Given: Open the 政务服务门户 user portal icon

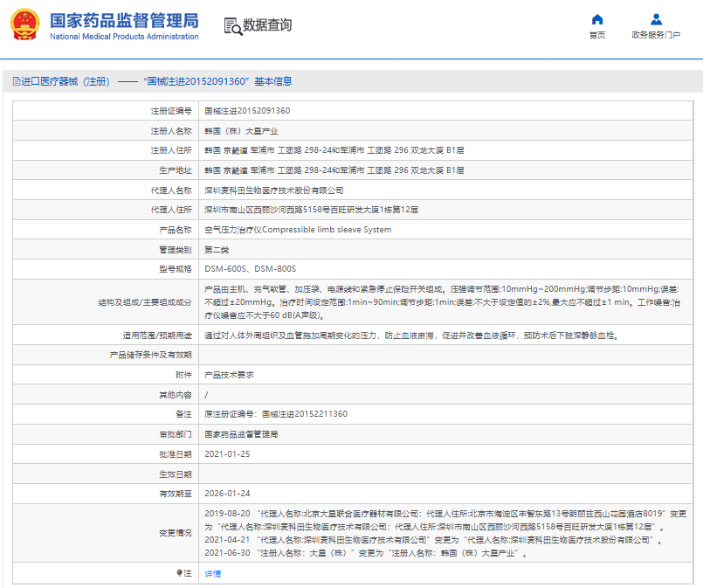Looking at the screenshot, I should [x=657, y=19].
